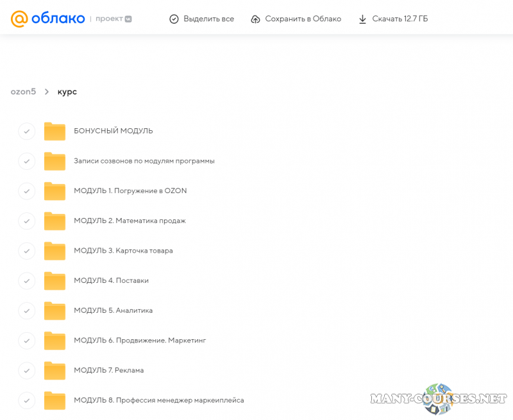Click the Облако logo icon
513x420 pixels.
pyautogui.click(x=19, y=19)
